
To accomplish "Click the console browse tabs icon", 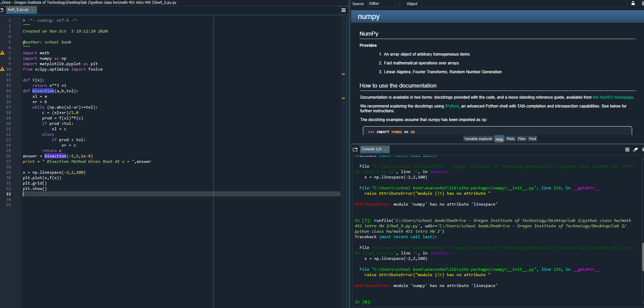I will coord(355,149).
